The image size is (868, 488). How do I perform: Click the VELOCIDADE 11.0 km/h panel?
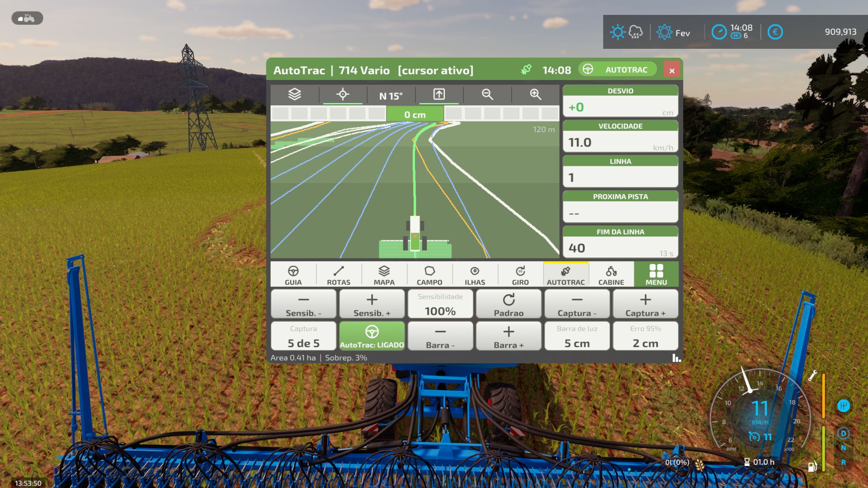click(620, 137)
